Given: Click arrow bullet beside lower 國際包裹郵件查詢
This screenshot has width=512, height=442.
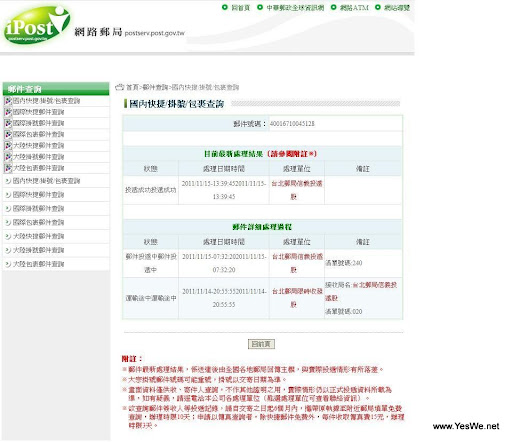Looking at the screenshot, I should click(8, 222).
